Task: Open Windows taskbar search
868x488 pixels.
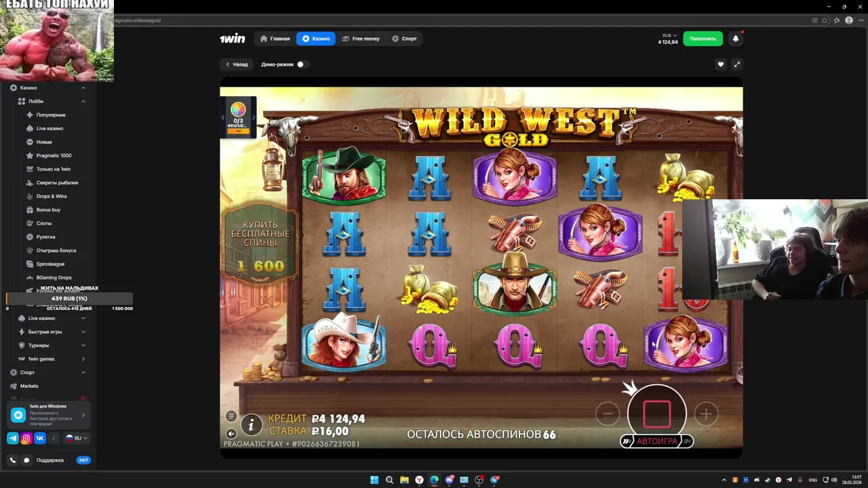Action: click(389, 480)
